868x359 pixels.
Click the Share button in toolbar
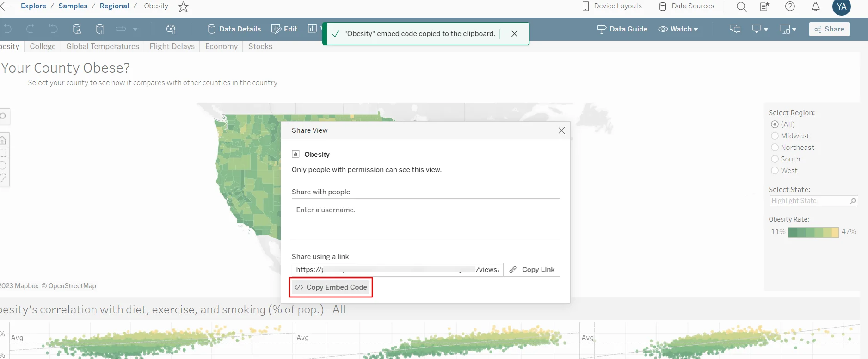[x=829, y=29]
